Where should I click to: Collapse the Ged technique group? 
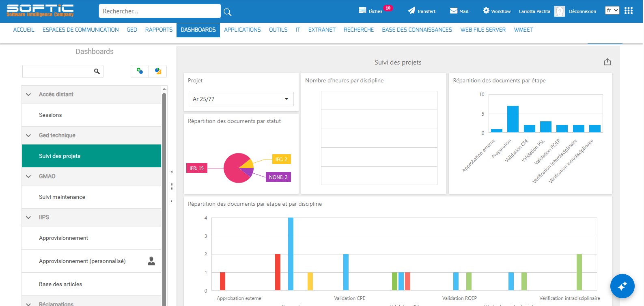(x=28, y=136)
